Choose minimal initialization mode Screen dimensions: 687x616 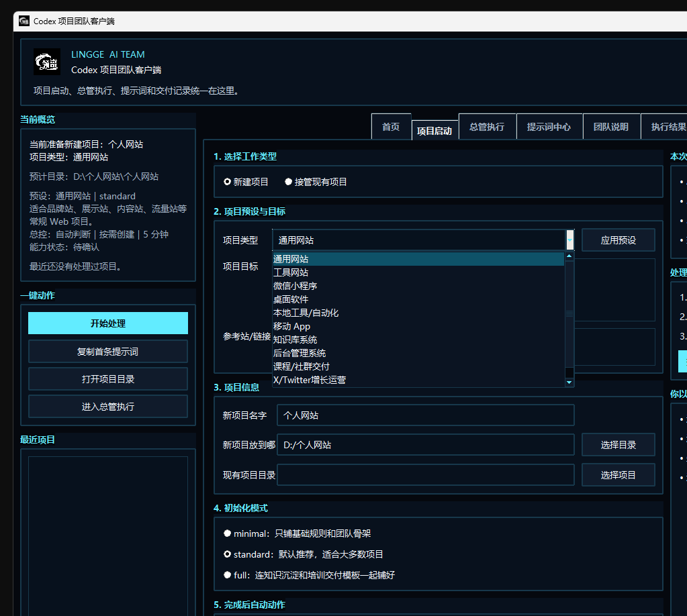click(297, 533)
